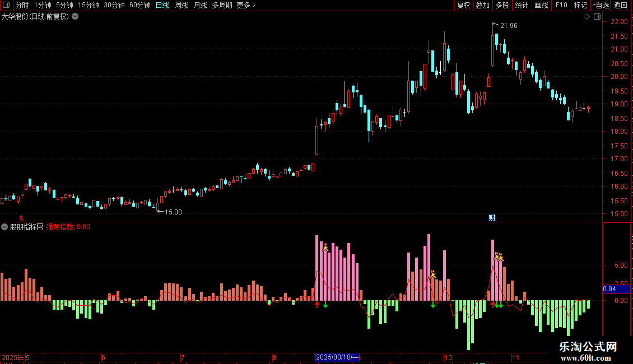633x364 pixels.
Task: Select the 15分钟 period
Action: [89, 5]
